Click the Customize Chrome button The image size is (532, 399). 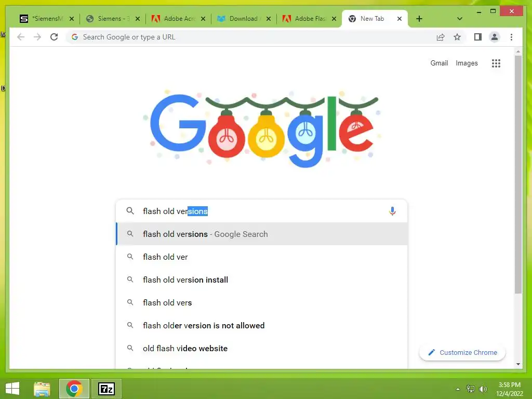(462, 353)
